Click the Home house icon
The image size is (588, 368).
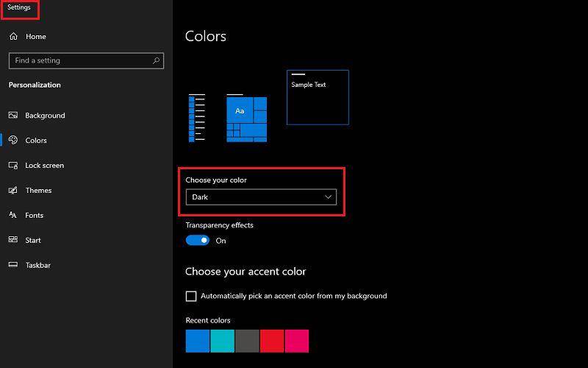pyautogui.click(x=13, y=36)
